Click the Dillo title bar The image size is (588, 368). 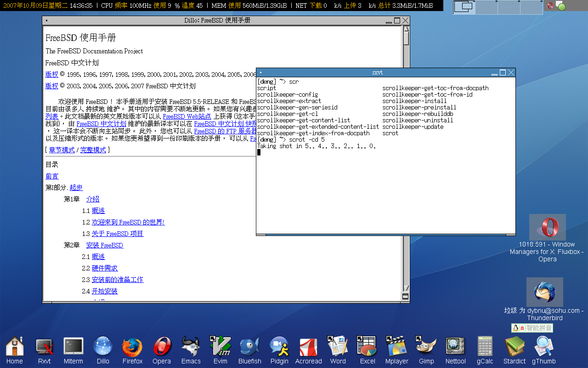click(218, 20)
